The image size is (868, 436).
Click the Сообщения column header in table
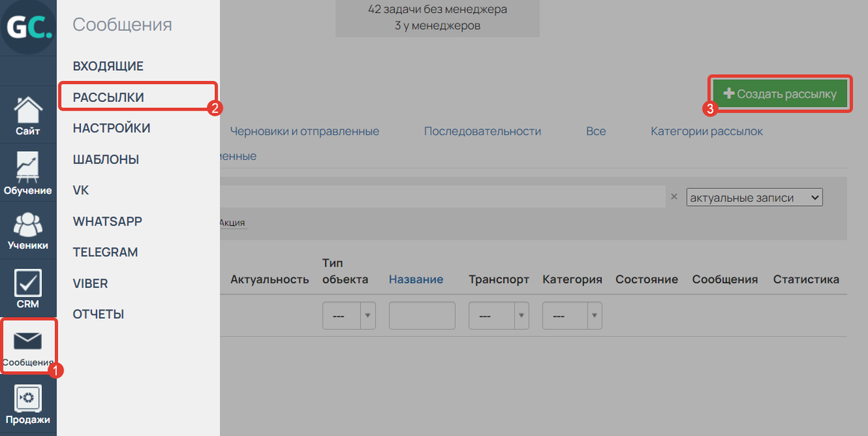pyautogui.click(x=725, y=280)
